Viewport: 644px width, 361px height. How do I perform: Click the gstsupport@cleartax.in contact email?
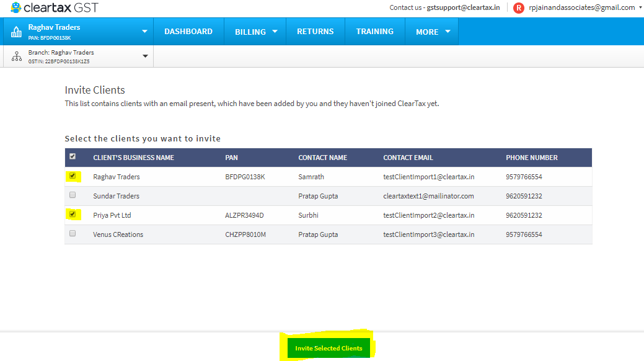(x=463, y=7)
